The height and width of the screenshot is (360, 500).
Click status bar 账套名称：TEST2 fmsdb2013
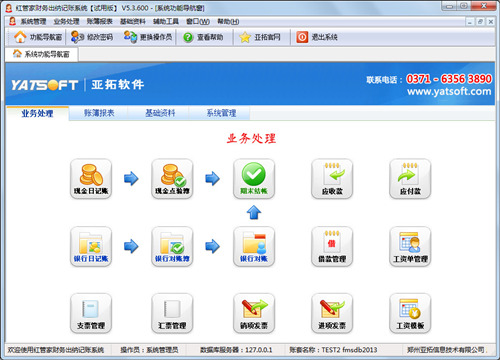333,350
